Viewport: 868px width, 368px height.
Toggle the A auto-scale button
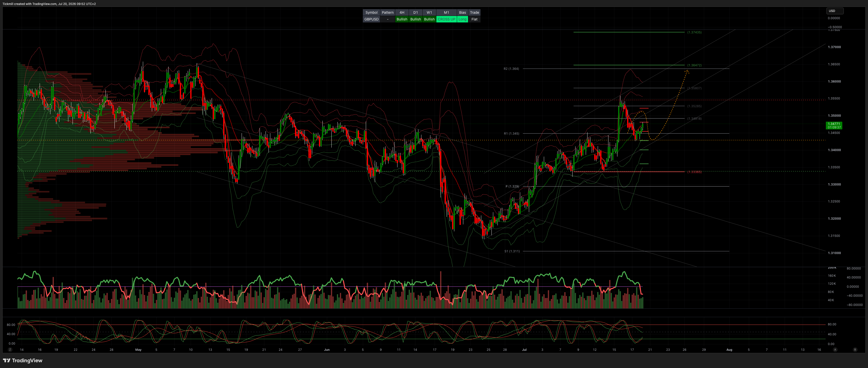pos(835,350)
